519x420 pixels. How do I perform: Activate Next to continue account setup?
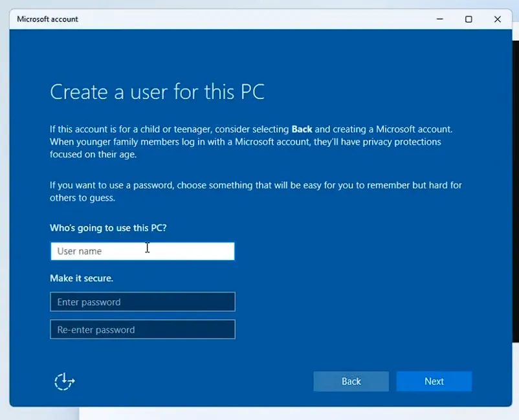tap(434, 381)
